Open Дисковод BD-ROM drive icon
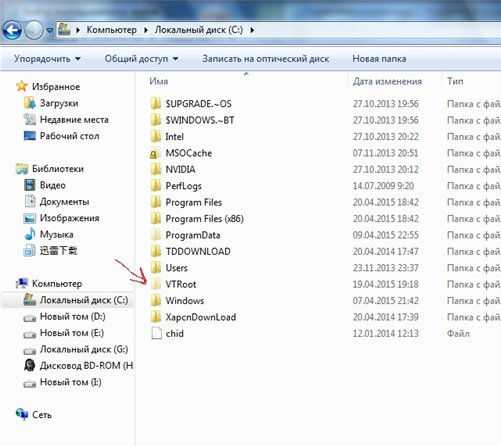 pyautogui.click(x=30, y=366)
